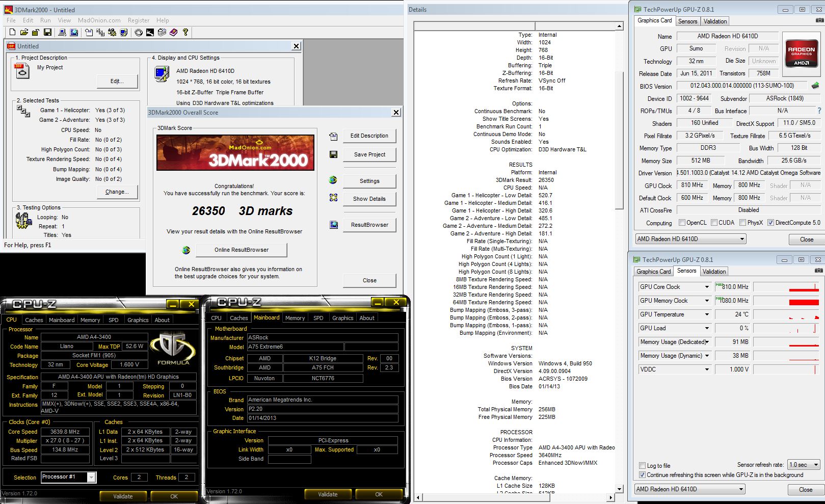Click the globe icon beside Settings button
Screen dimensions: 825x504
[x=333, y=180]
